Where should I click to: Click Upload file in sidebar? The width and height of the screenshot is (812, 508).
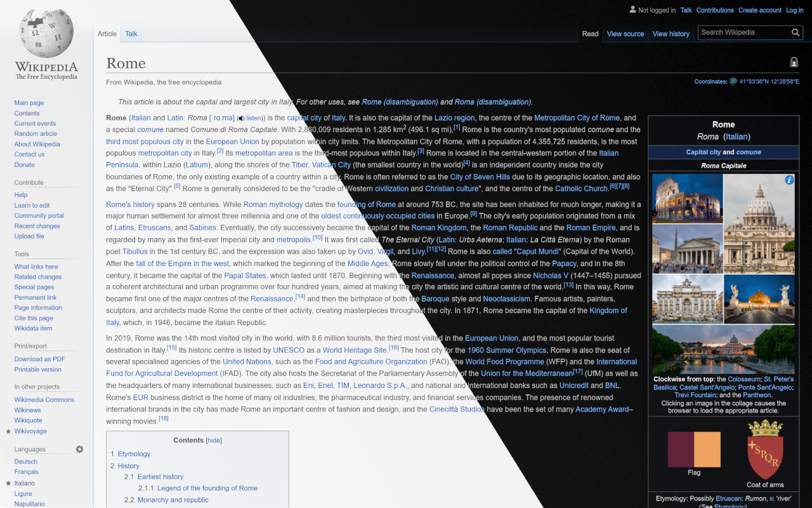[29, 236]
